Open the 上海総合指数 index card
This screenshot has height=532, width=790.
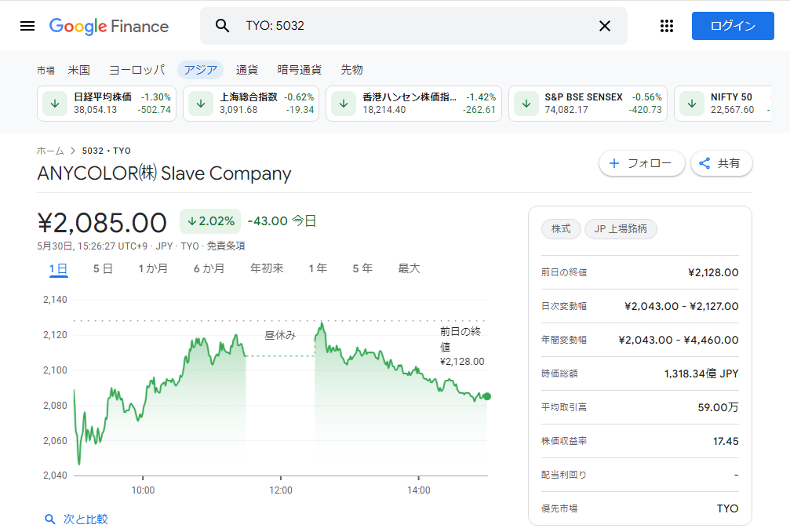pos(251,104)
